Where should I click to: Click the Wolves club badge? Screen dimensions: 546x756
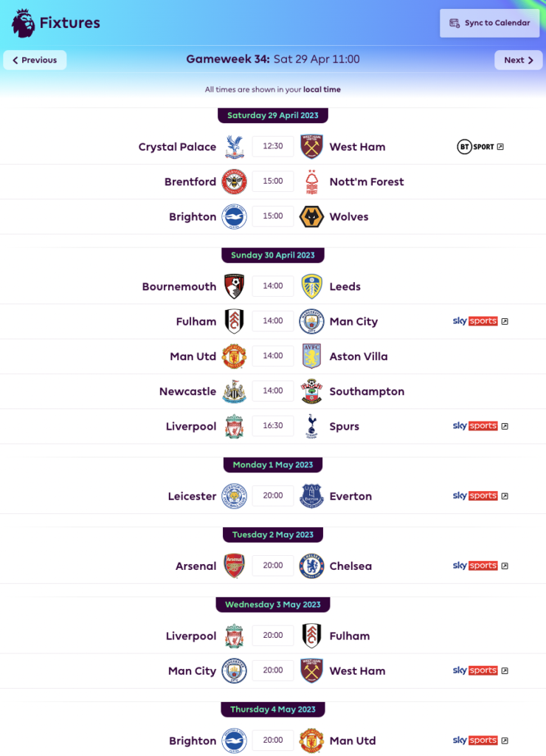click(x=311, y=216)
